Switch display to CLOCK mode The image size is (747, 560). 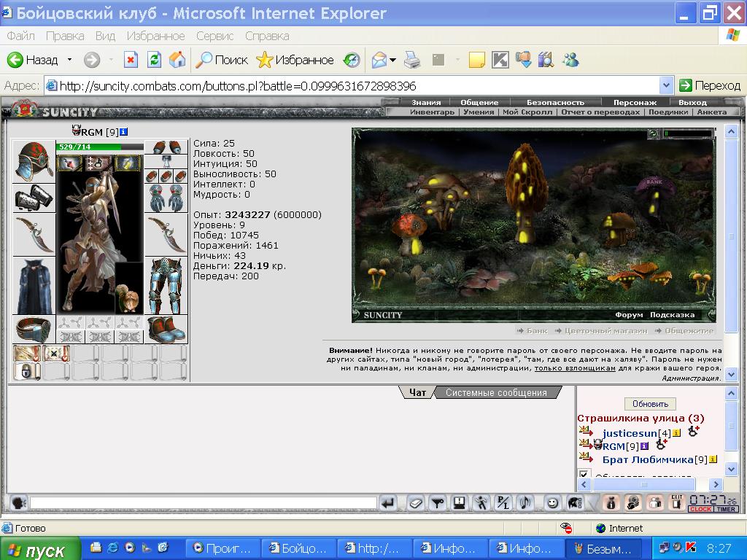click(701, 509)
